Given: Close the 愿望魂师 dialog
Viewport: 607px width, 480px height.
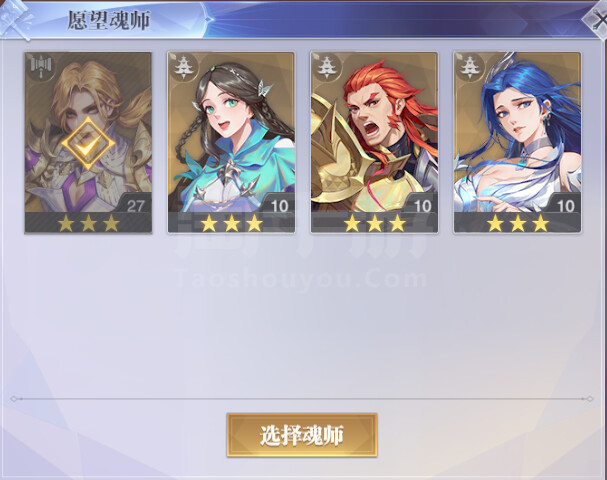Looking at the screenshot, I should (x=596, y=19).
